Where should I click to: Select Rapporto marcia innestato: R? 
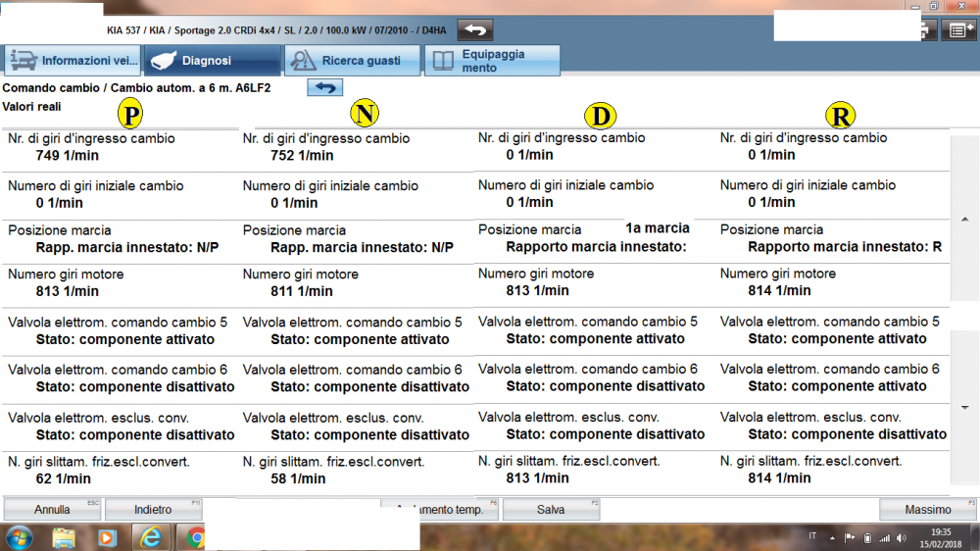[845, 247]
